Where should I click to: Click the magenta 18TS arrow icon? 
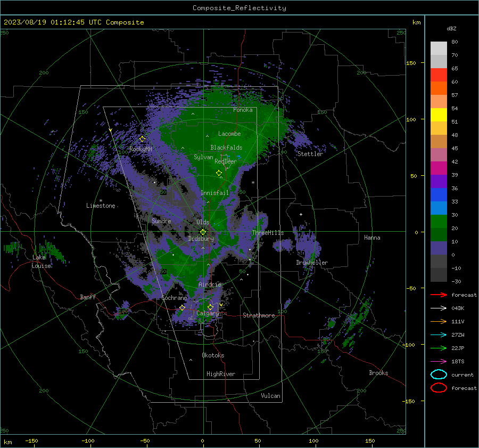[439, 362]
